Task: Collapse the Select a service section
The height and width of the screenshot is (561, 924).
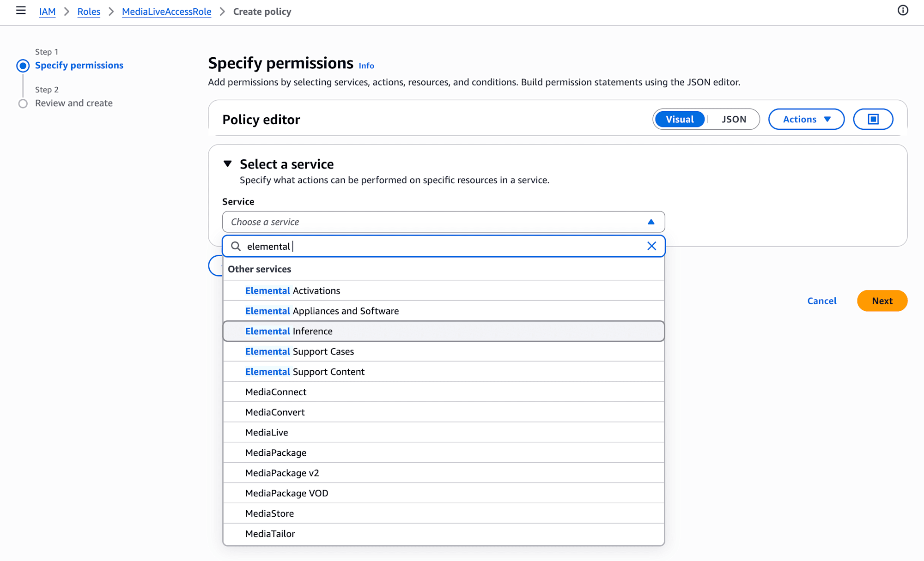Action: click(228, 164)
